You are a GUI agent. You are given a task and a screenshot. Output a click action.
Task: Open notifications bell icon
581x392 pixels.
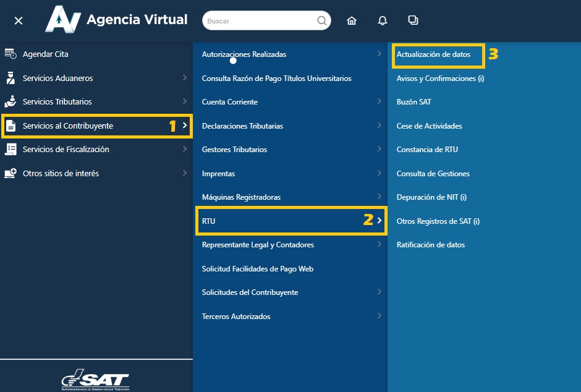click(x=383, y=21)
